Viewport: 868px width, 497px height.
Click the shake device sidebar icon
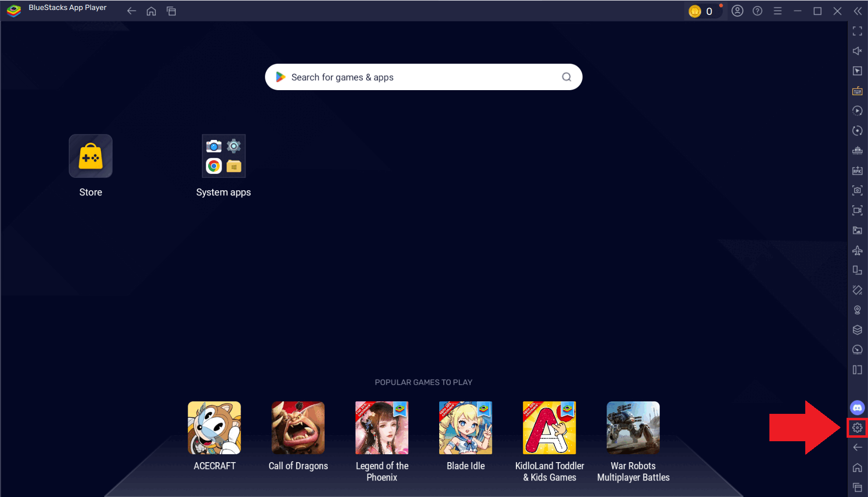tap(857, 290)
